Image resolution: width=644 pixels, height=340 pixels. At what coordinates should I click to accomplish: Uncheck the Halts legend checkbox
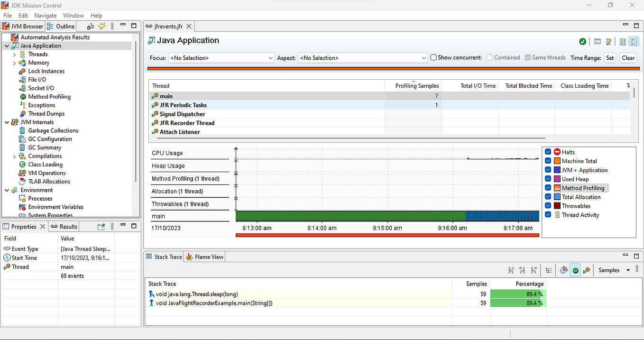pyautogui.click(x=548, y=152)
